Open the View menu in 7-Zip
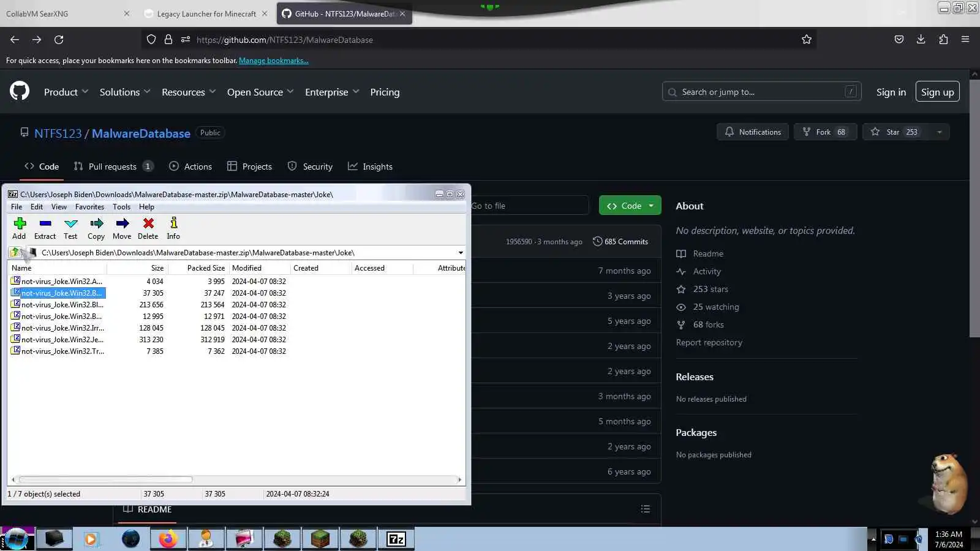This screenshot has width=980, height=551. point(59,207)
